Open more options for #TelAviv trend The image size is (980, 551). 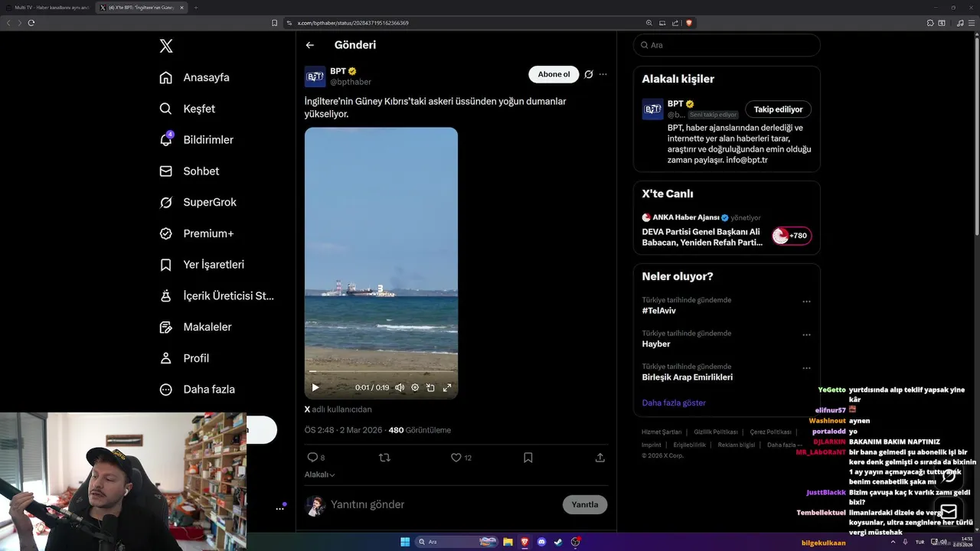806,302
